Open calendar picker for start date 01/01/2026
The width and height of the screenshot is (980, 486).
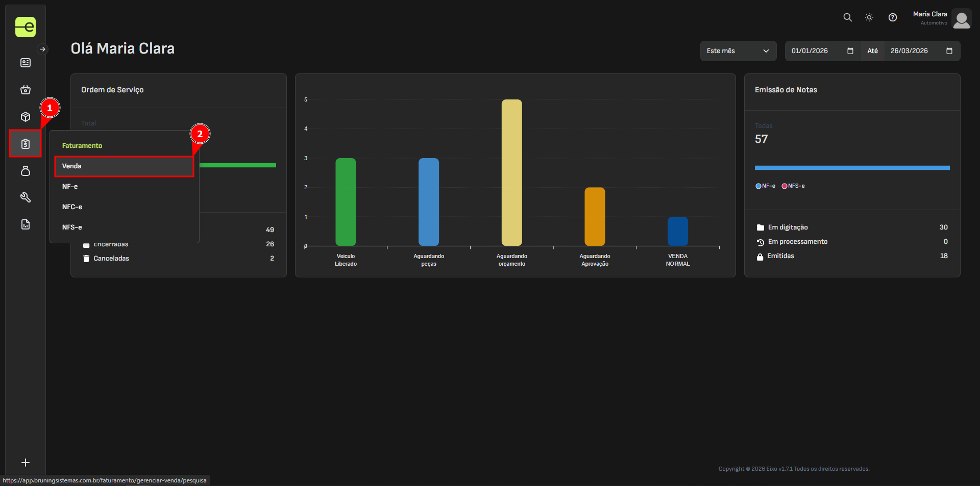coord(850,51)
